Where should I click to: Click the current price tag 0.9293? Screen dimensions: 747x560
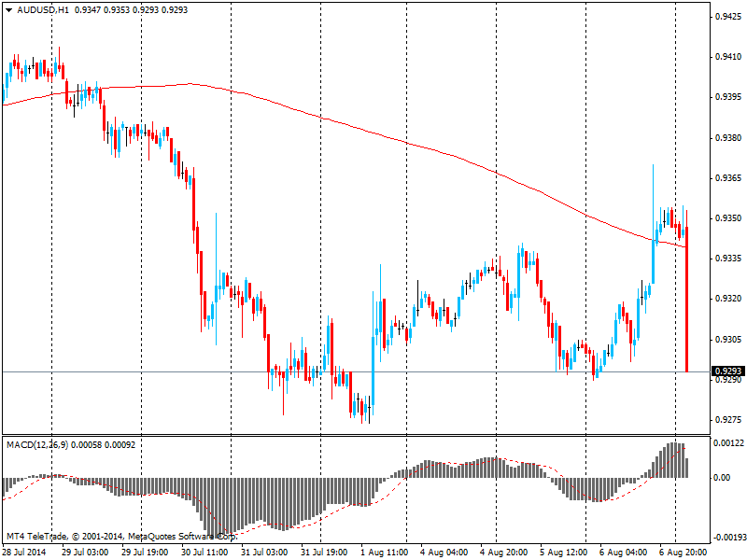728,371
